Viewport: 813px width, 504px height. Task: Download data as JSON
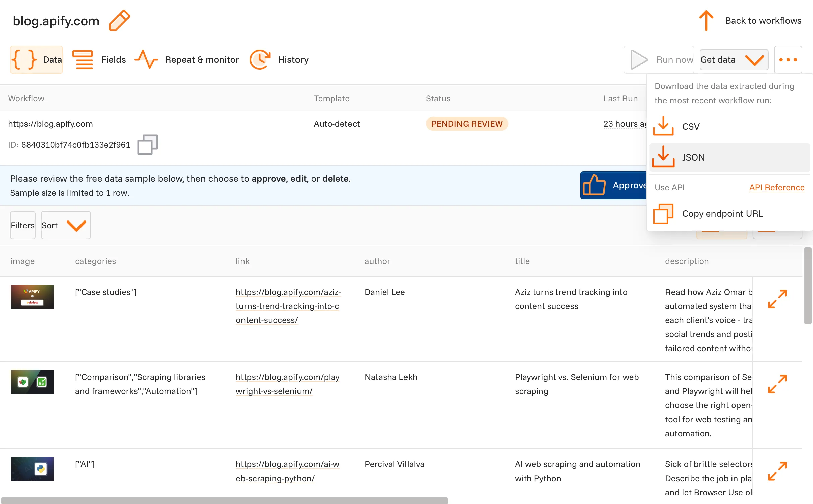click(729, 157)
